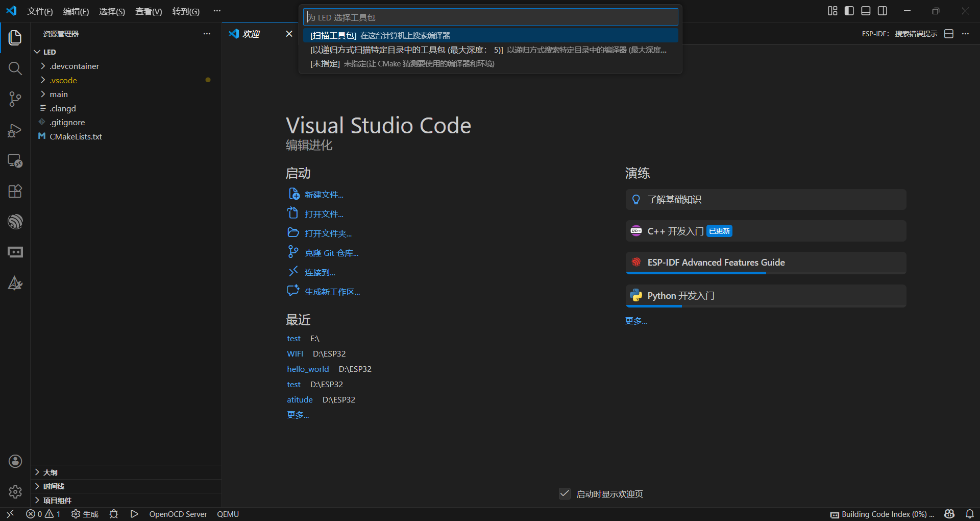
Task: Open the Search view icon
Action: [15, 68]
